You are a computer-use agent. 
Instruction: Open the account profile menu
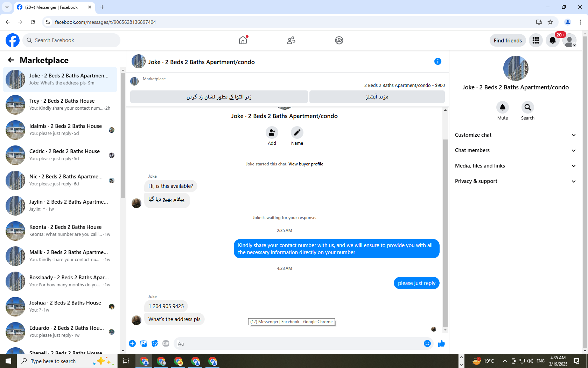click(x=569, y=40)
